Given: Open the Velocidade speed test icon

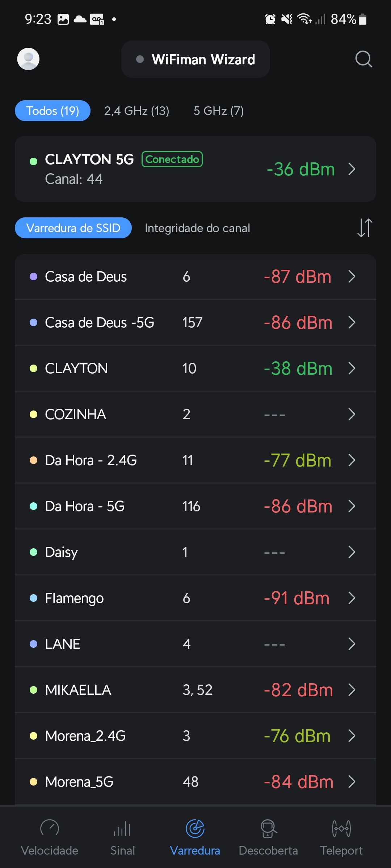Looking at the screenshot, I should 50,829.
